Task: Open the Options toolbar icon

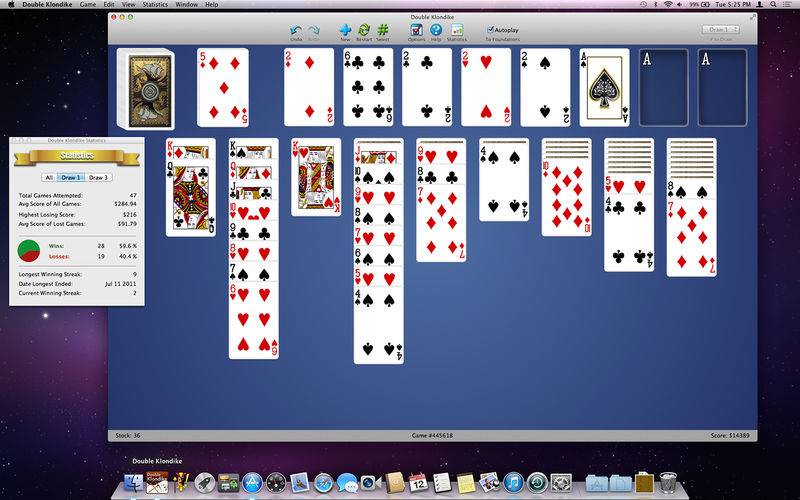Action: pos(416,30)
